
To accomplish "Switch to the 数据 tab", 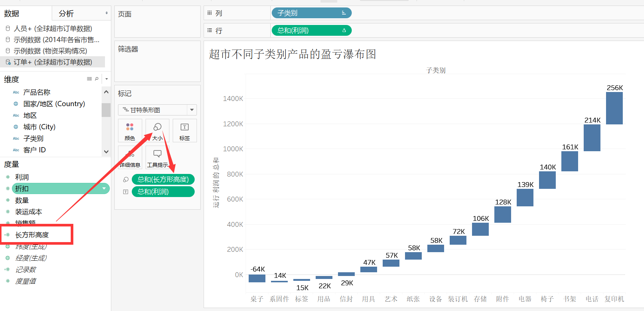I will point(12,13).
